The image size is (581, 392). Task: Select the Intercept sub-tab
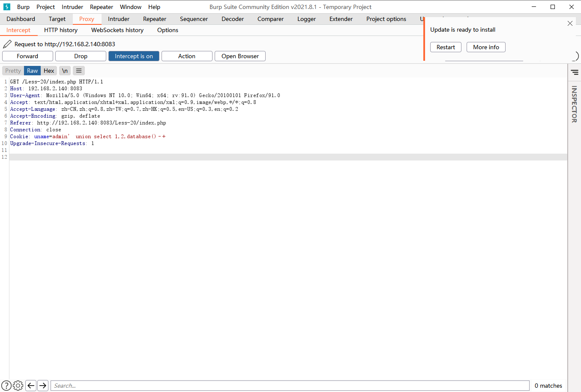pos(18,30)
